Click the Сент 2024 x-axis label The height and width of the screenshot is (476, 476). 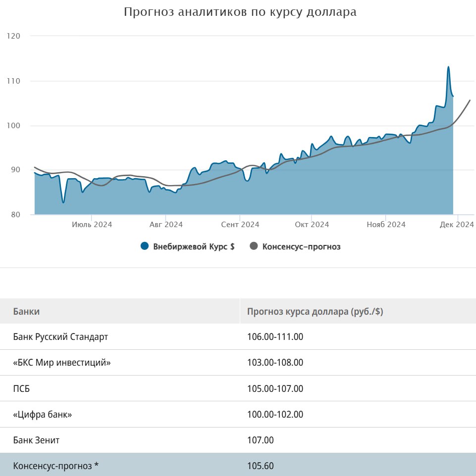tap(240, 225)
